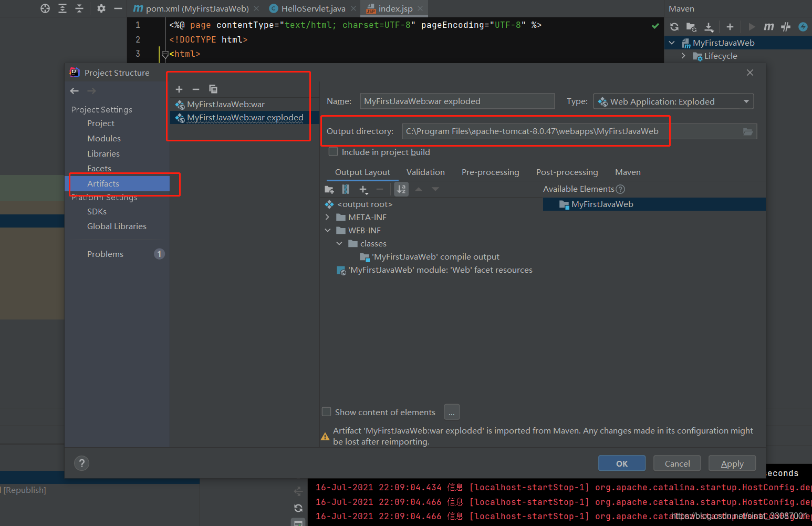This screenshot has width=812, height=526.
Task: Switch to the Output Layout tab
Action: 362,172
